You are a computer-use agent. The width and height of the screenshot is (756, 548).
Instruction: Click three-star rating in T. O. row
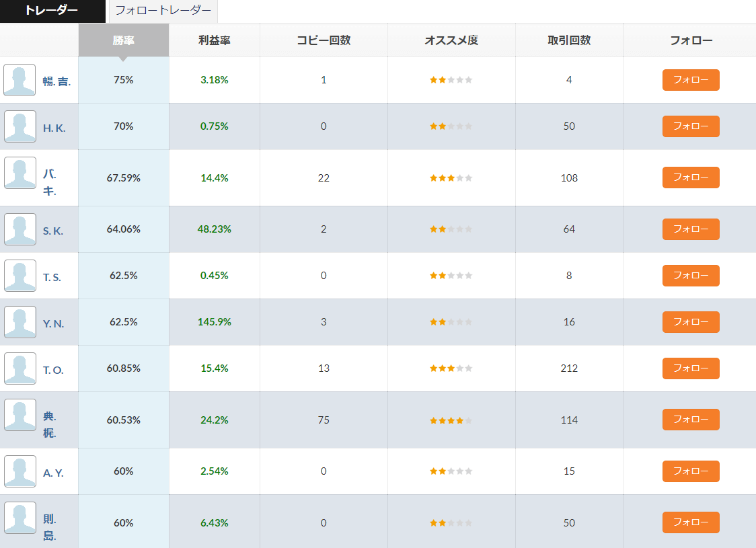pyautogui.click(x=451, y=368)
